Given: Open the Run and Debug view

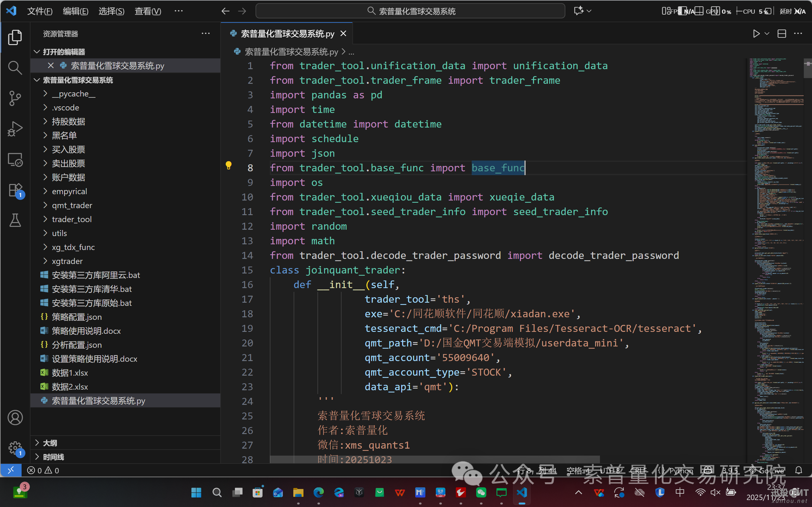Looking at the screenshot, I should point(15,129).
